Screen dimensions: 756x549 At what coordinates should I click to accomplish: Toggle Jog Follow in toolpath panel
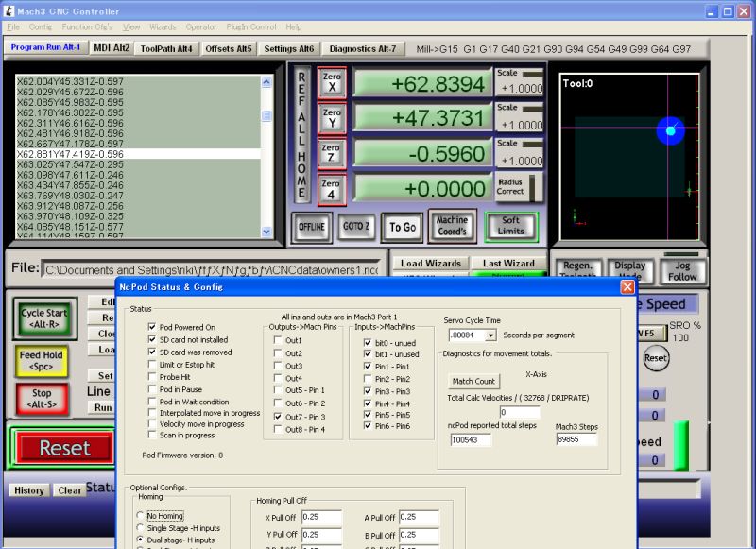682,271
